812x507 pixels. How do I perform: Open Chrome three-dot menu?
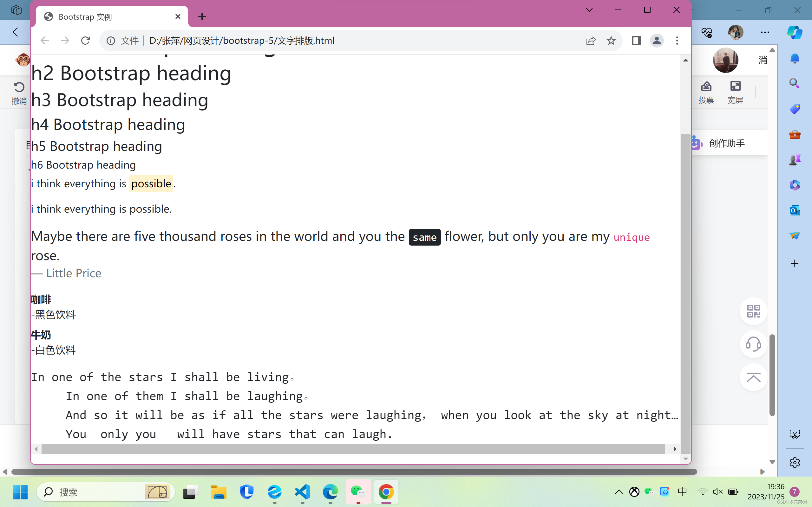pyautogui.click(x=677, y=41)
